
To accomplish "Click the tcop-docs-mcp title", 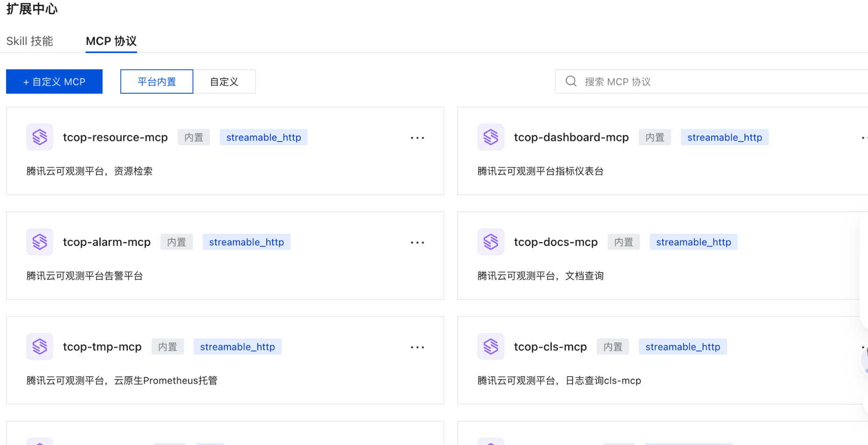I will (x=556, y=242).
